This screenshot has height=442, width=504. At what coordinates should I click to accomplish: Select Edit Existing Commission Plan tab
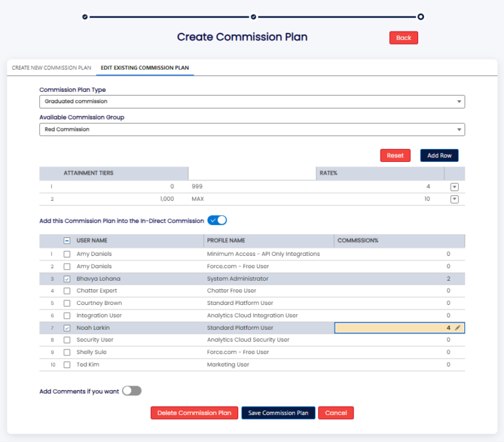[x=145, y=68]
